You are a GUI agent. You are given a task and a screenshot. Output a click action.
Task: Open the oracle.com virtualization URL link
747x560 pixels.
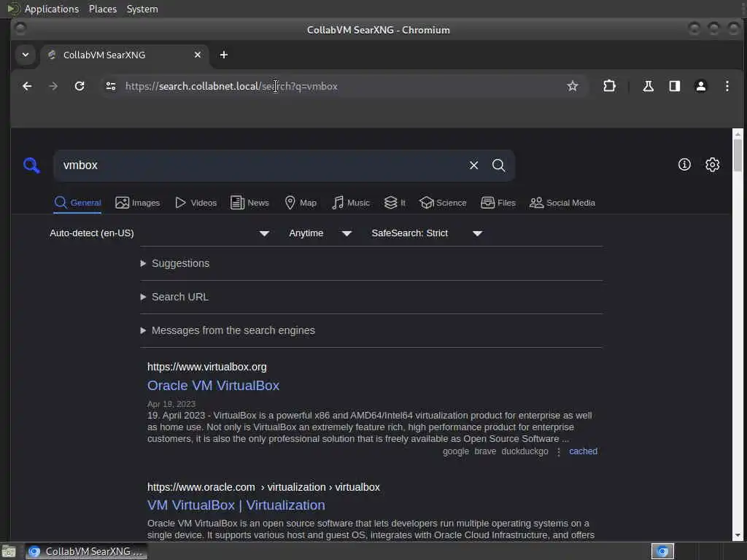coord(263,487)
